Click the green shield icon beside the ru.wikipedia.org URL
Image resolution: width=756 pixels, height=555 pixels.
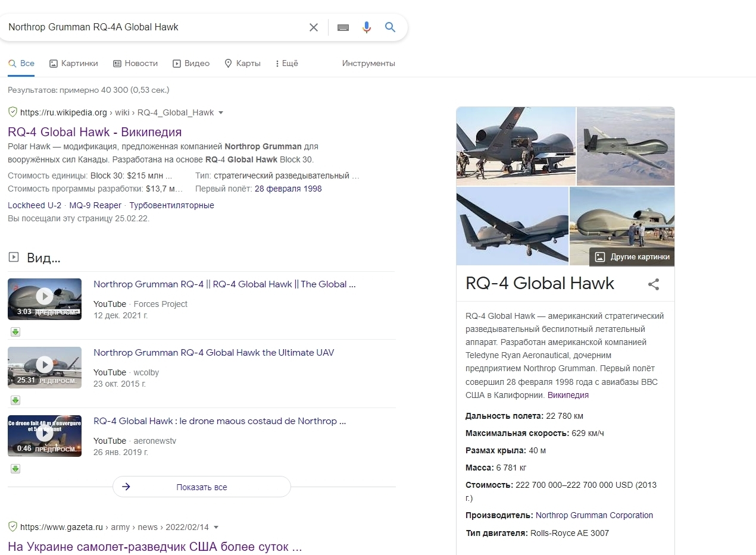[13, 112]
